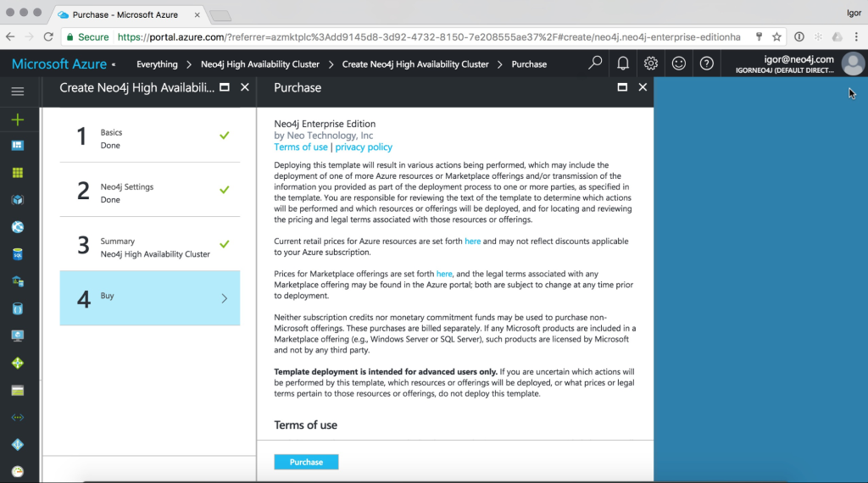The width and height of the screenshot is (868, 483).
Task: Open Storage accounts green bars icon
Action: (x=18, y=391)
